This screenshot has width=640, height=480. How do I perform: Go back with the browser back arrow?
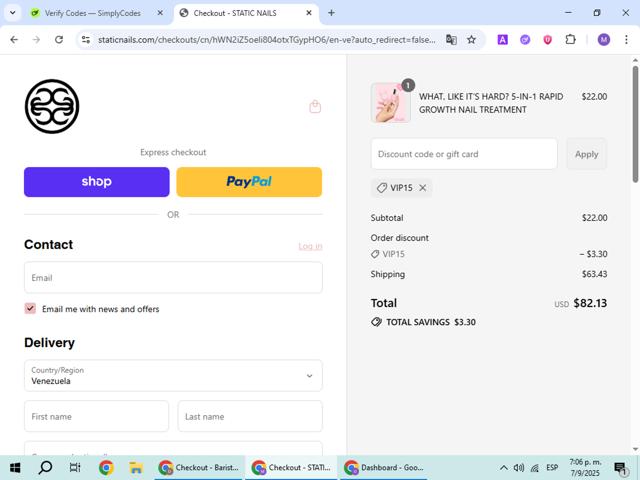tap(14, 40)
